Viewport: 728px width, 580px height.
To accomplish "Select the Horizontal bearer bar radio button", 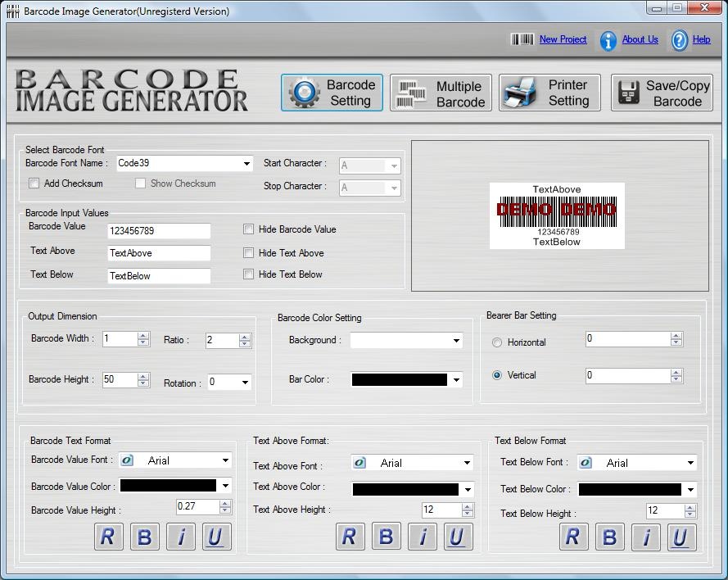I will 497,342.
